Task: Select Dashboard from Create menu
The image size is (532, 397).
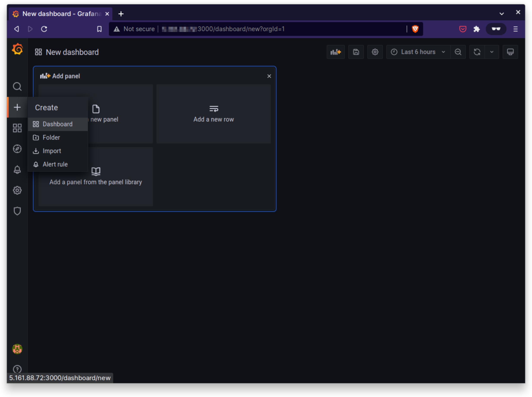Action: [x=57, y=124]
